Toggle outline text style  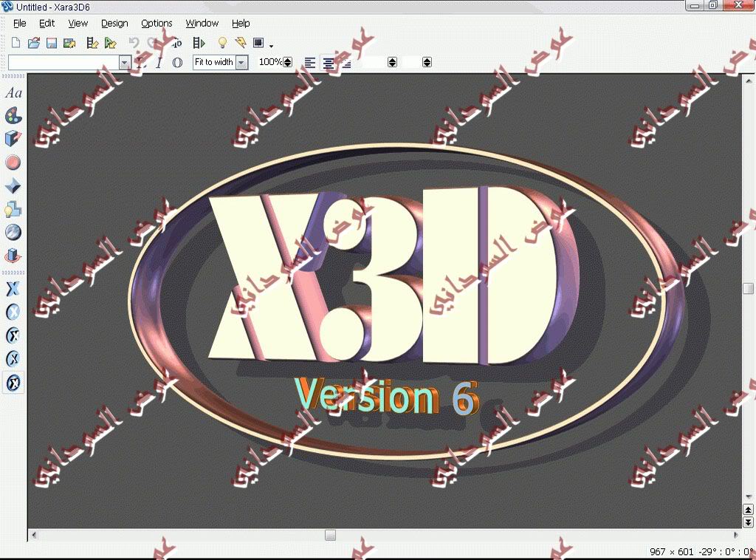pos(177,62)
